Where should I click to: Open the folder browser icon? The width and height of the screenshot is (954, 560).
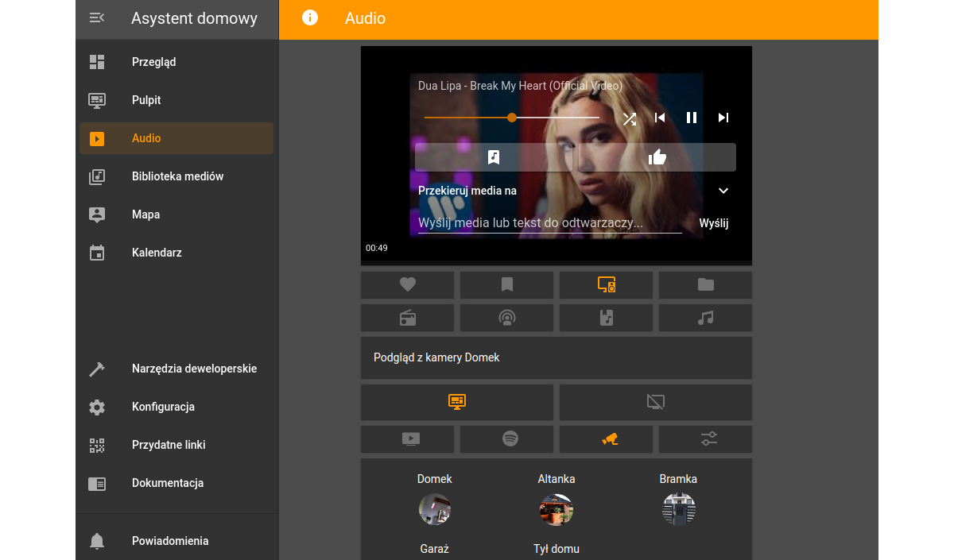pos(706,284)
